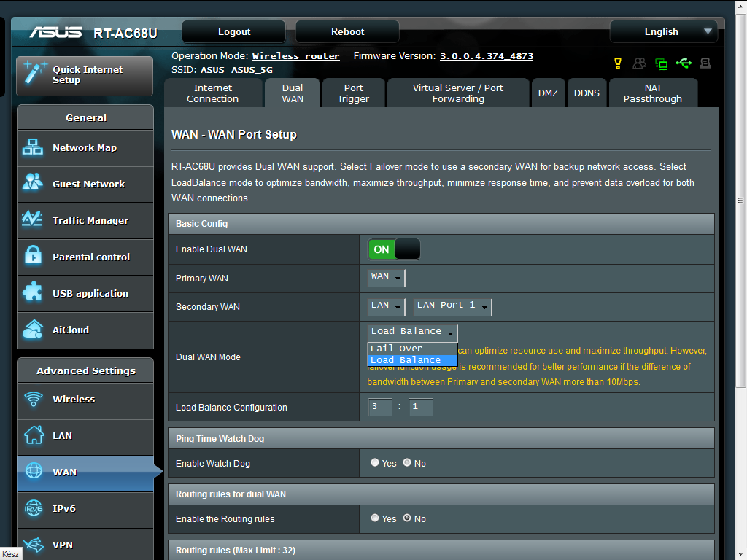
Task: Open the English language dropdown
Action: click(x=664, y=31)
